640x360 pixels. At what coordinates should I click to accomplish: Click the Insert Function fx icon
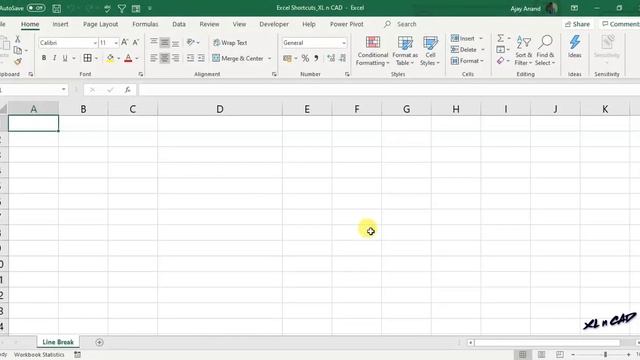point(128,90)
